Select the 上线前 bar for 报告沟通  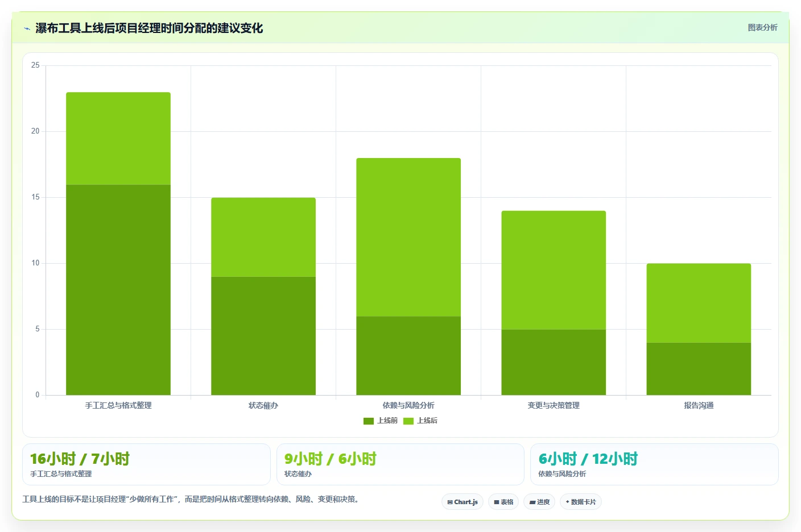(699, 369)
